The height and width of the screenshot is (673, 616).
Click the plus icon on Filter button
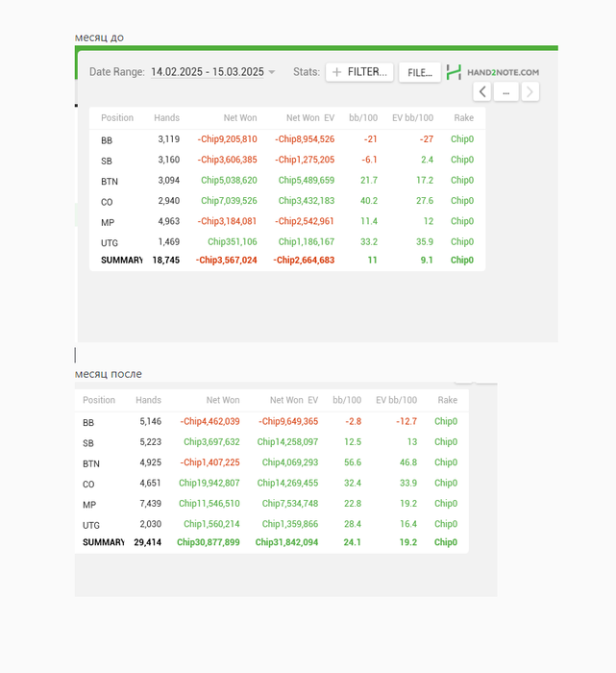click(336, 72)
